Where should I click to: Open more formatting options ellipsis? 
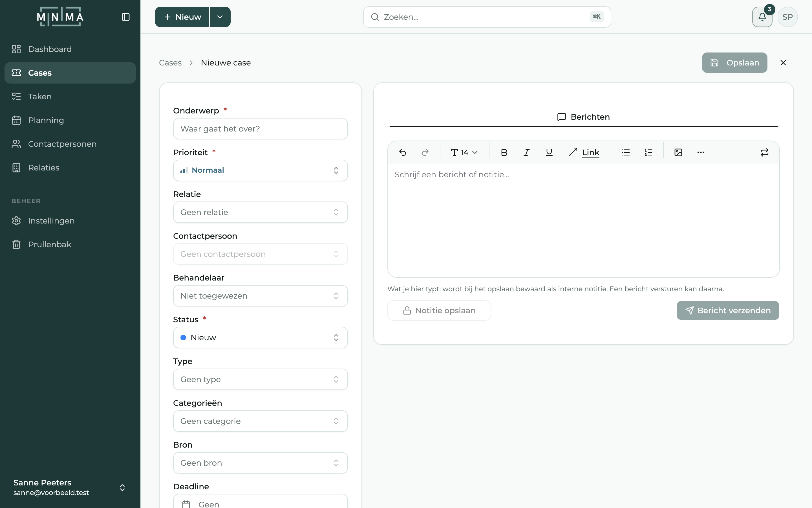[x=701, y=152]
